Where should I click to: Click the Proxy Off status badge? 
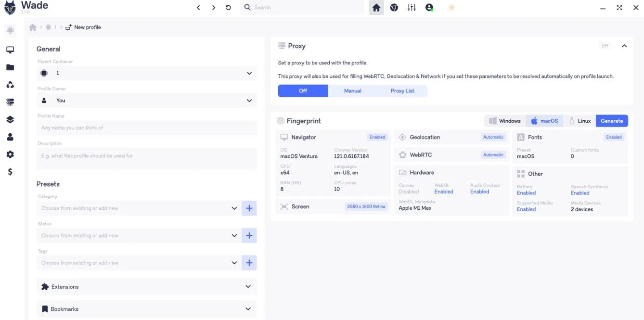point(605,46)
